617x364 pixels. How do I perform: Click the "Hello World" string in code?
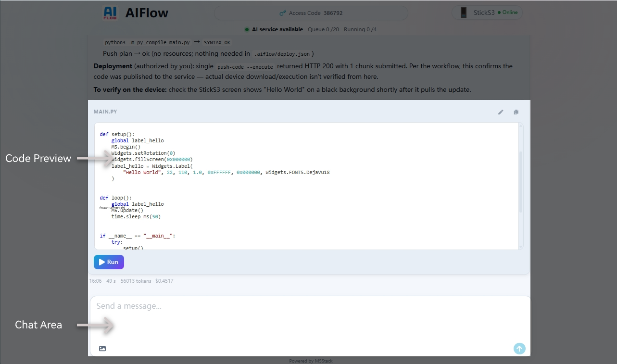(142, 172)
